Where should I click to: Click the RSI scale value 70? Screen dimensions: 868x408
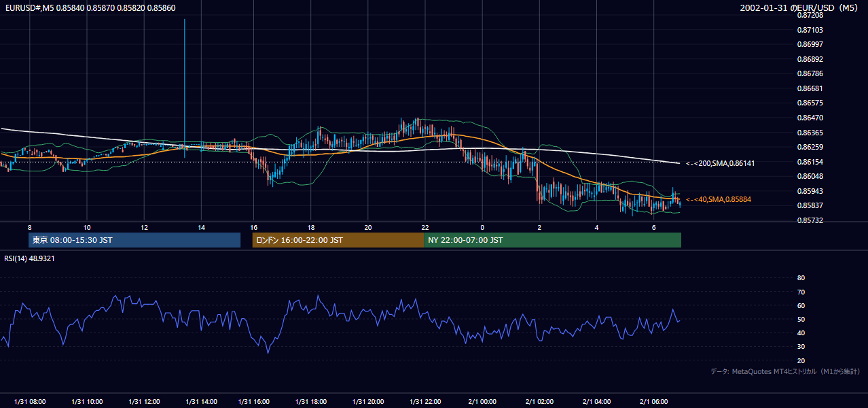pyautogui.click(x=801, y=292)
